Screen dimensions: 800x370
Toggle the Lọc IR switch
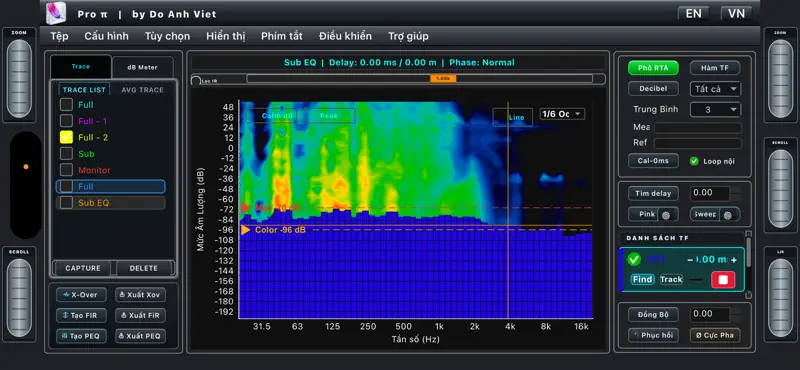click(196, 80)
